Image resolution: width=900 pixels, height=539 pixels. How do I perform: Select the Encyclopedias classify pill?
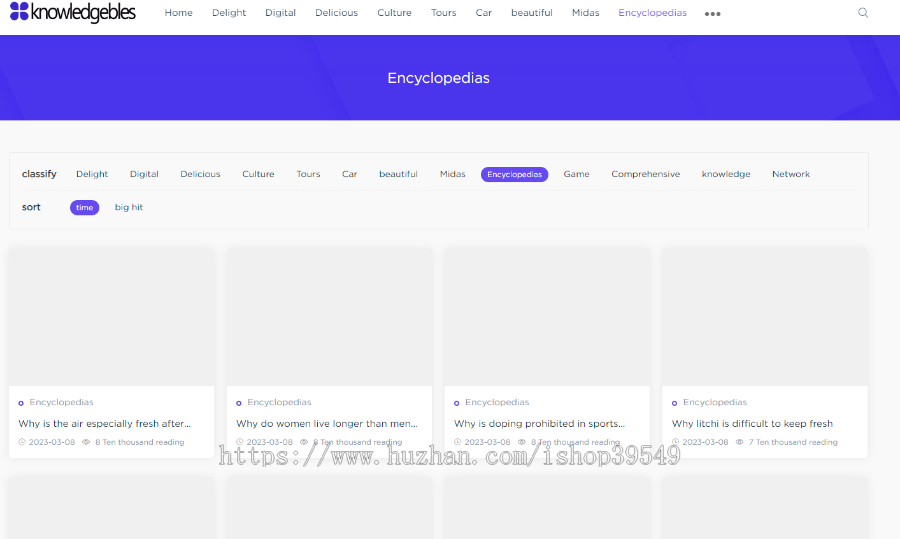click(x=514, y=175)
